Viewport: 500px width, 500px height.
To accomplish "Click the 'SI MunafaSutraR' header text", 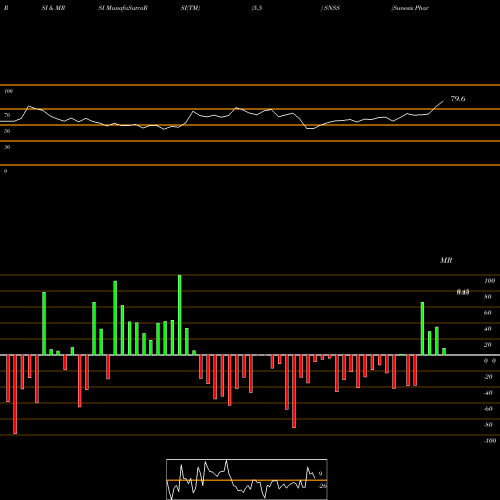I will tap(123, 8).
